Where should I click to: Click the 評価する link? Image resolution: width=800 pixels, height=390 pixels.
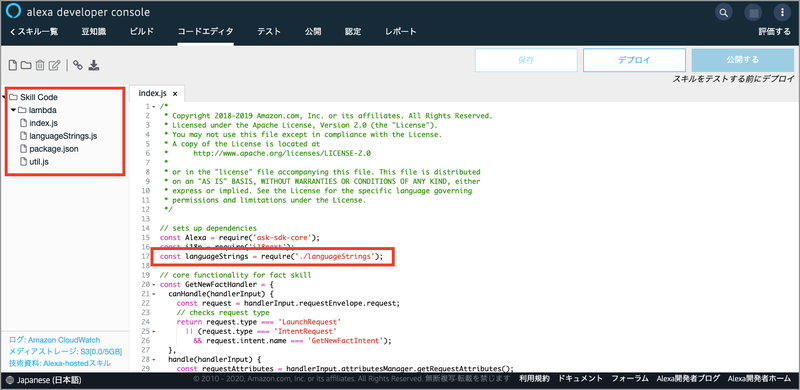774,32
